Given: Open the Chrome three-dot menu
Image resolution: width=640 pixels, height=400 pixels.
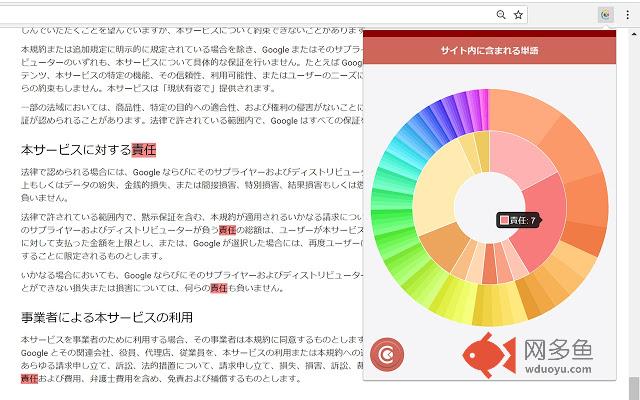Looking at the screenshot, I should (x=627, y=15).
